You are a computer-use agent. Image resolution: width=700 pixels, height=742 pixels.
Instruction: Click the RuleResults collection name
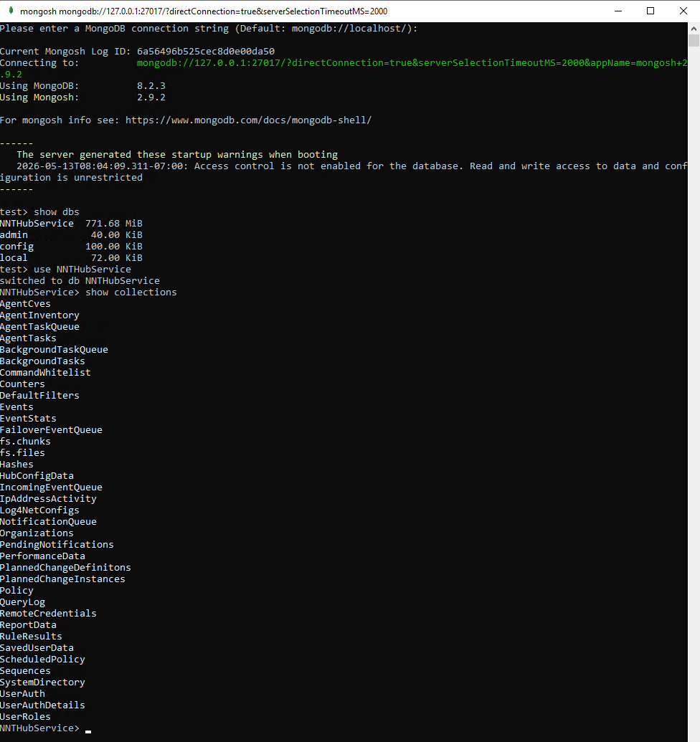[x=31, y=637]
